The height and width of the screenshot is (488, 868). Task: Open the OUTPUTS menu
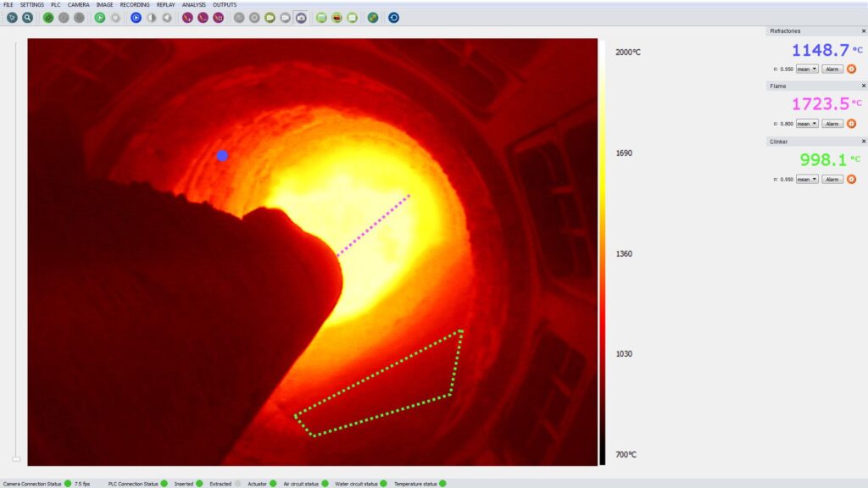coord(225,4)
